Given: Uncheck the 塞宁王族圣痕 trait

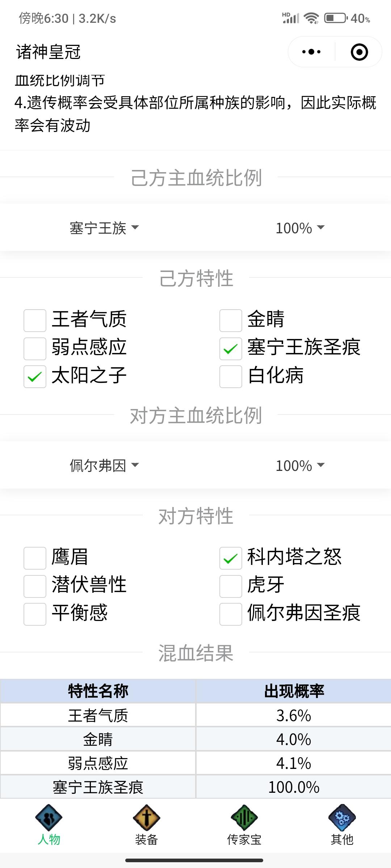Looking at the screenshot, I should (231, 349).
